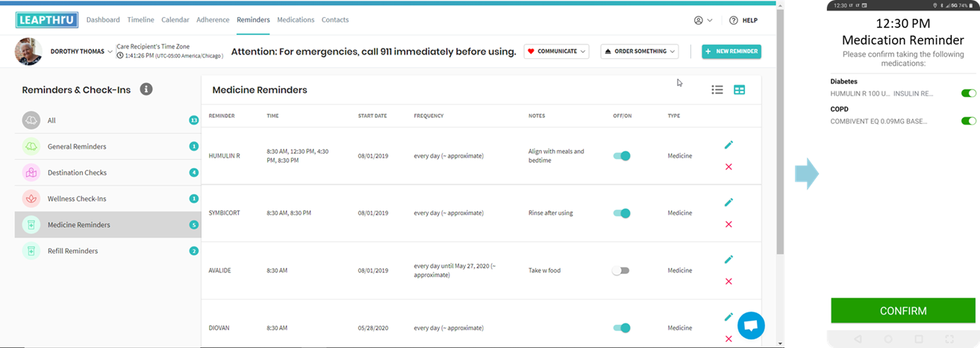Click the Help question mark icon
Image resolution: width=980 pixels, height=348 pixels.
tap(734, 20)
